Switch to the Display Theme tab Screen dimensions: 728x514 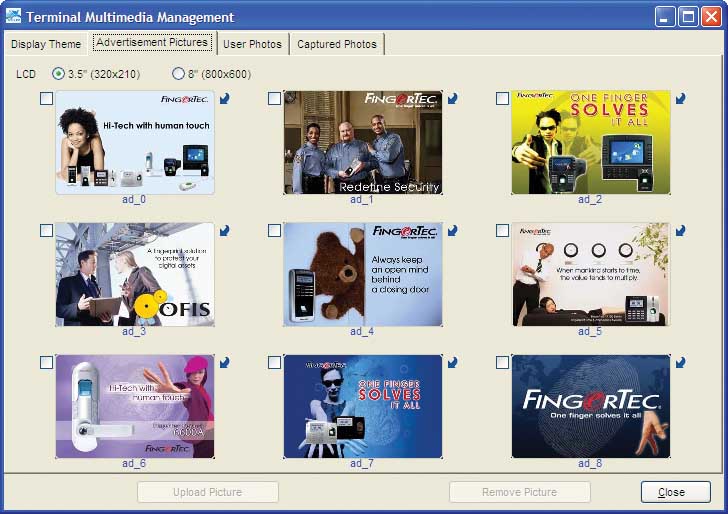45,44
